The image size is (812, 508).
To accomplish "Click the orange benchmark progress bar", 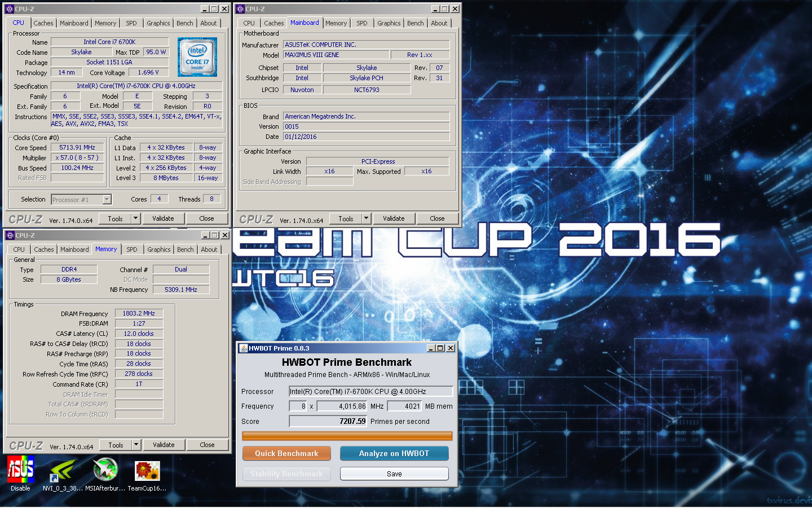I will pyautogui.click(x=347, y=436).
